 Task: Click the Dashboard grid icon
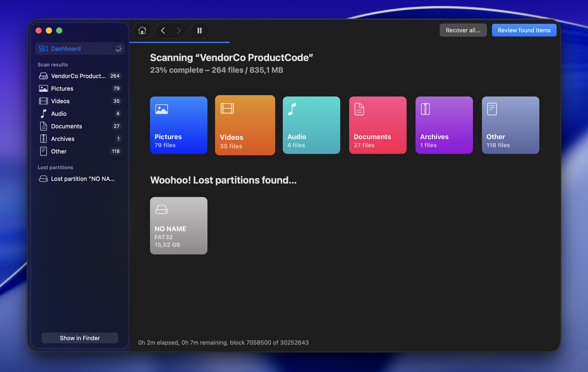click(44, 48)
